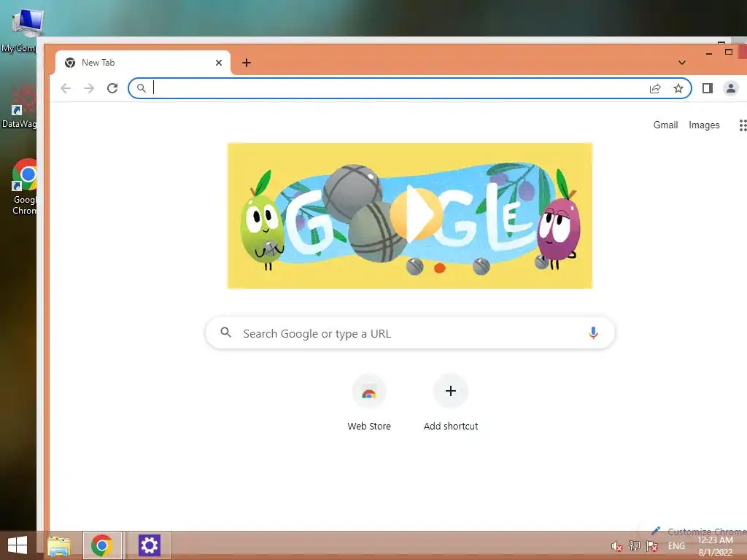Bookmark this tab with the star icon

point(678,88)
